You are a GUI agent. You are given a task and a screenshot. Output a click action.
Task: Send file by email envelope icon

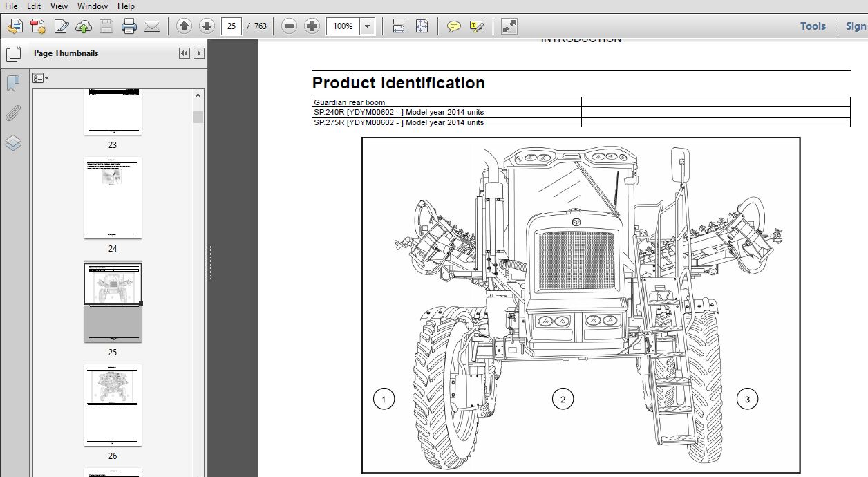click(x=151, y=26)
